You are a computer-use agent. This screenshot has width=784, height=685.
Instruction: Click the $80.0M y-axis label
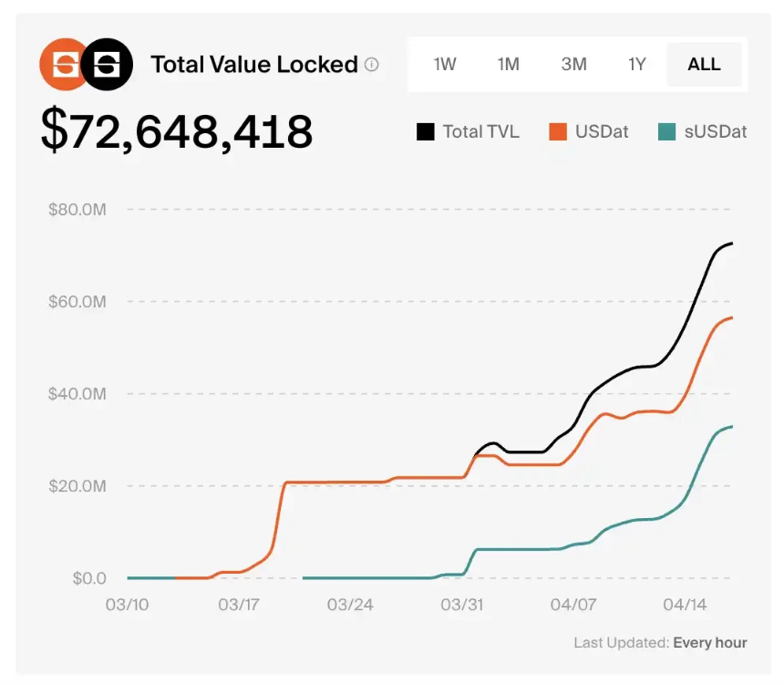tap(77, 210)
